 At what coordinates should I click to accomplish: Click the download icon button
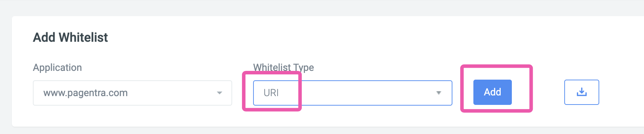[581, 92]
